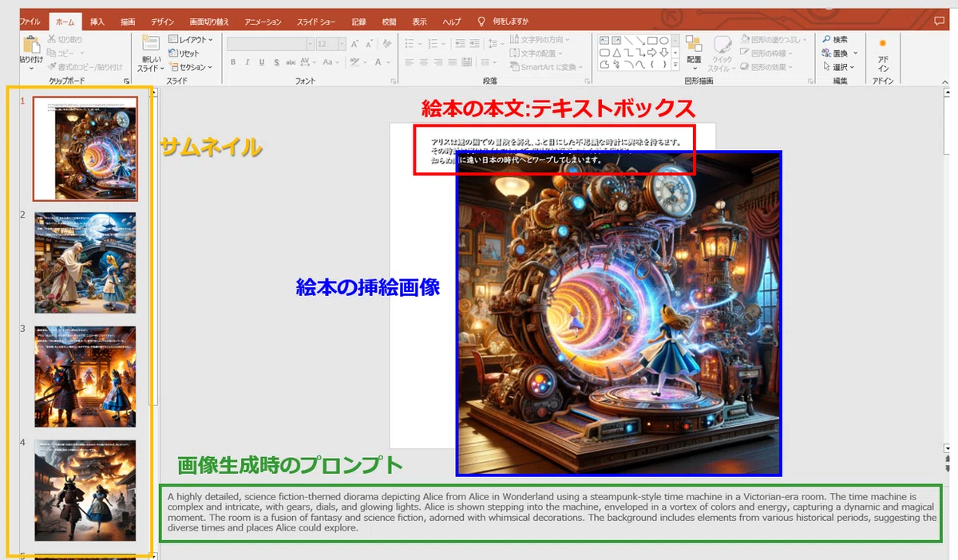Select slide 2 thumbnail

tap(85, 262)
